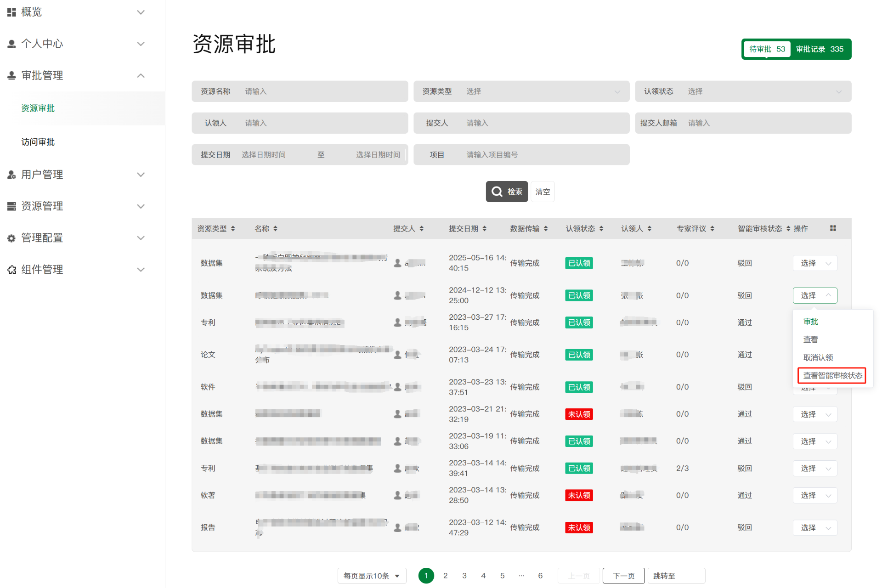Click the 清空 clear button
The image size is (882, 588).
click(x=543, y=192)
